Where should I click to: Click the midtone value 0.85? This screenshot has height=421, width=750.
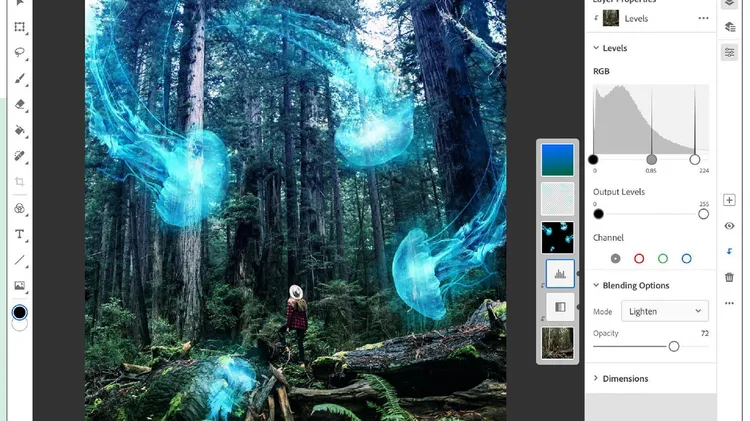pyautogui.click(x=651, y=170)
